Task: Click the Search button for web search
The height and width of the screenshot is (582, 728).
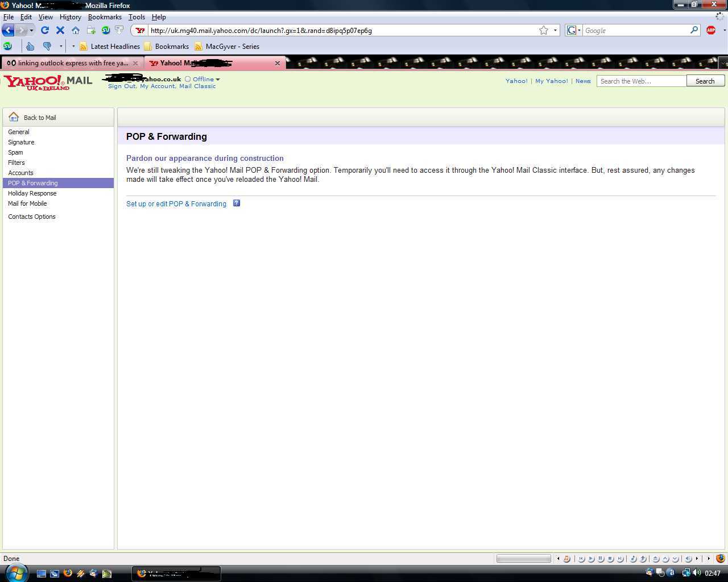Action: click(x=705, y=81)
